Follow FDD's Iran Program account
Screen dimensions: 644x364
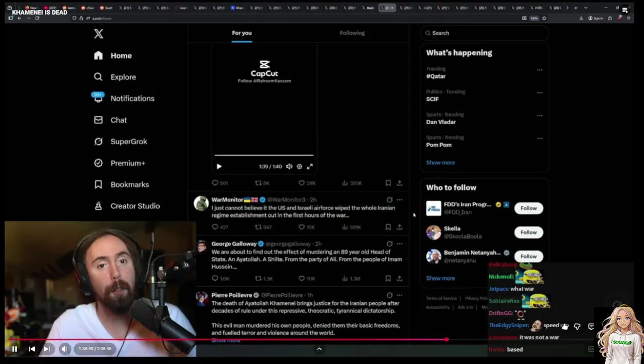coord(528,208)
